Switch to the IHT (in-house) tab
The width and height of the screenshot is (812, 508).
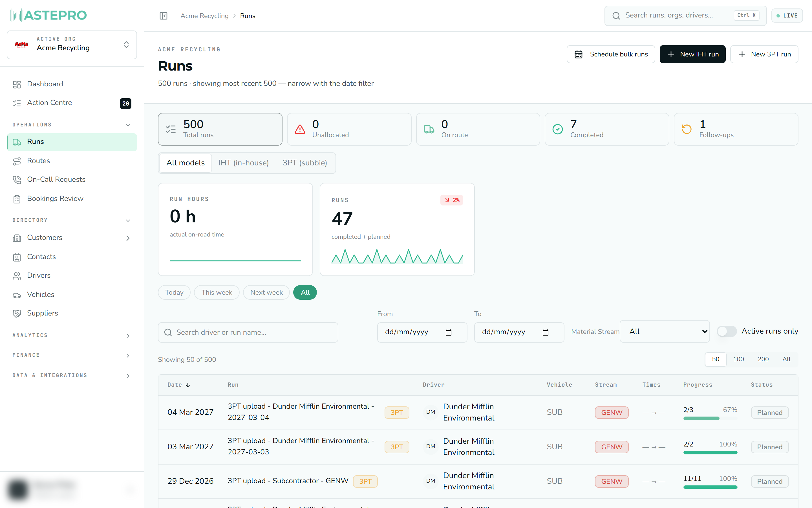243,163
